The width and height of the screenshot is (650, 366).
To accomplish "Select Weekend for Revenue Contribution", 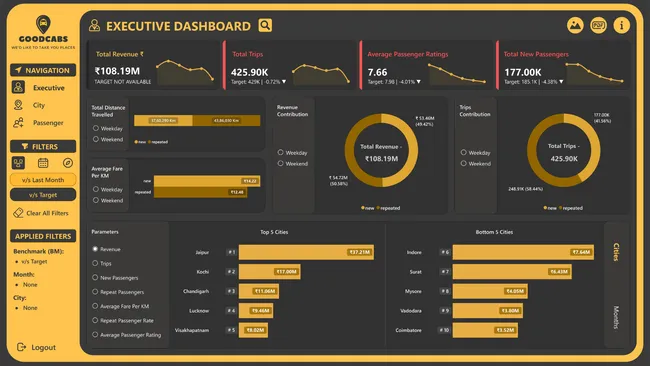I will [281, 163].
